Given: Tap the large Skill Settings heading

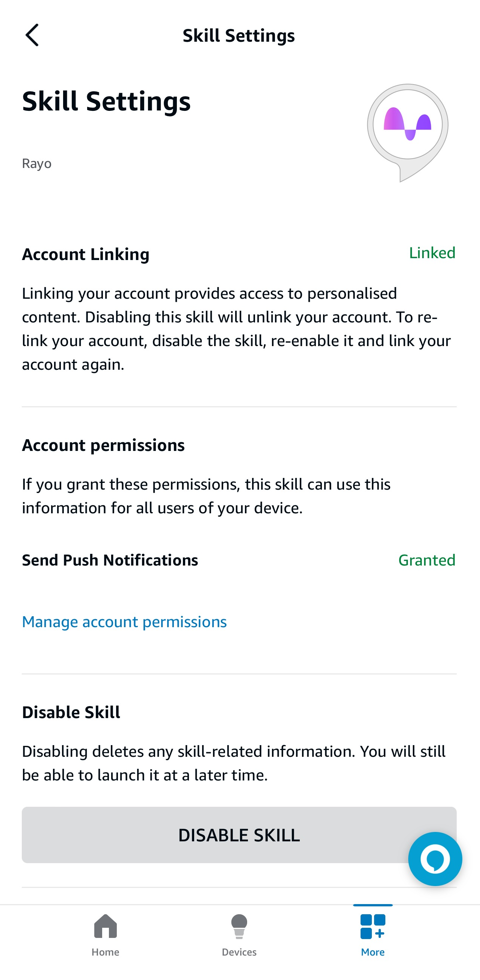Looking at the screenshot, I should click(x=107, y=101).
